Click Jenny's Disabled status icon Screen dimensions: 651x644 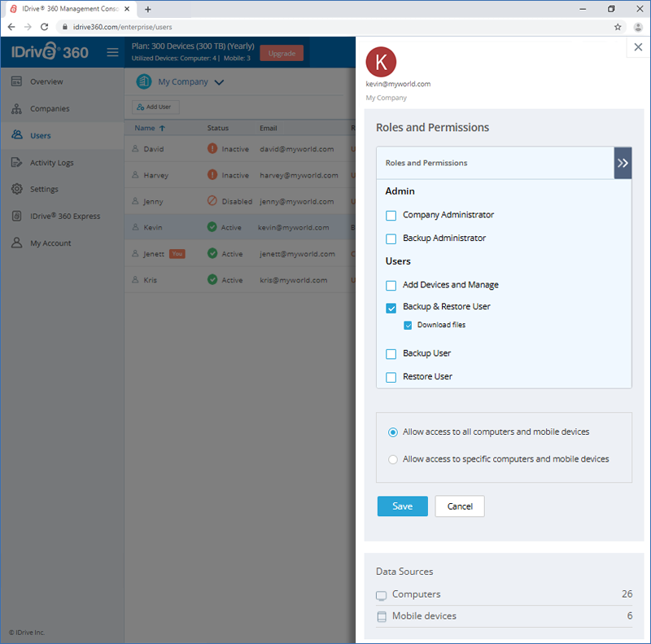pyautogui.click(x=212, y=200)
